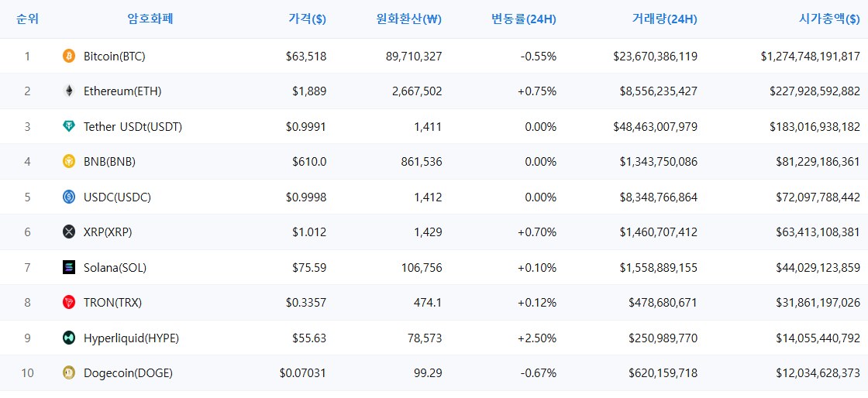Image resolution: width=868 pixels, height=398 pixels.
Task: Click BNB market cap $81,229,186,361
Action: pos(818,162)
